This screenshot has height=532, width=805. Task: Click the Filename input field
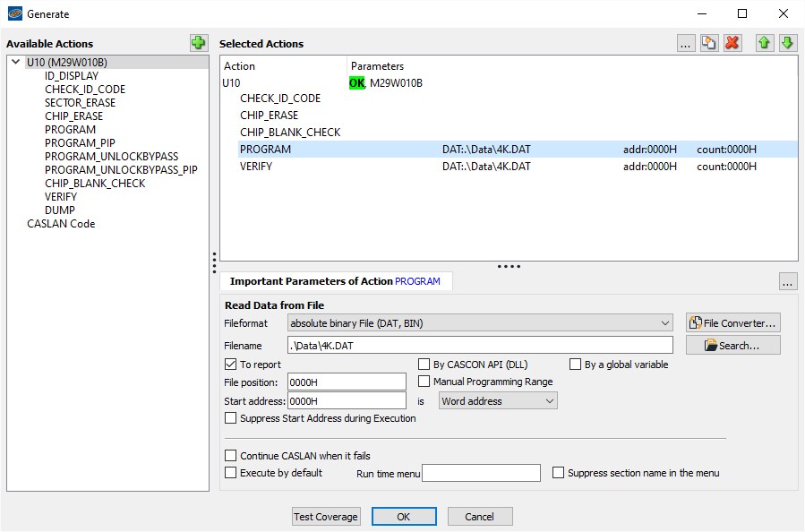coord(480,346)
